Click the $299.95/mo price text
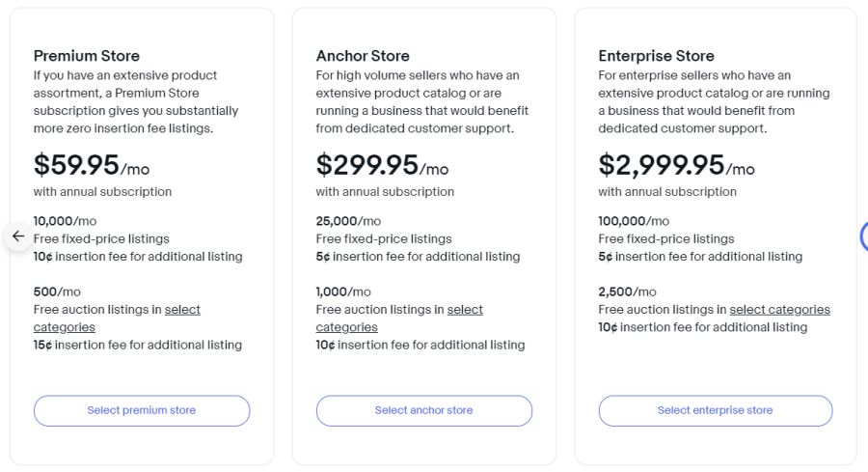The height and width of the screenshot is (472, 868). point(382,165)
